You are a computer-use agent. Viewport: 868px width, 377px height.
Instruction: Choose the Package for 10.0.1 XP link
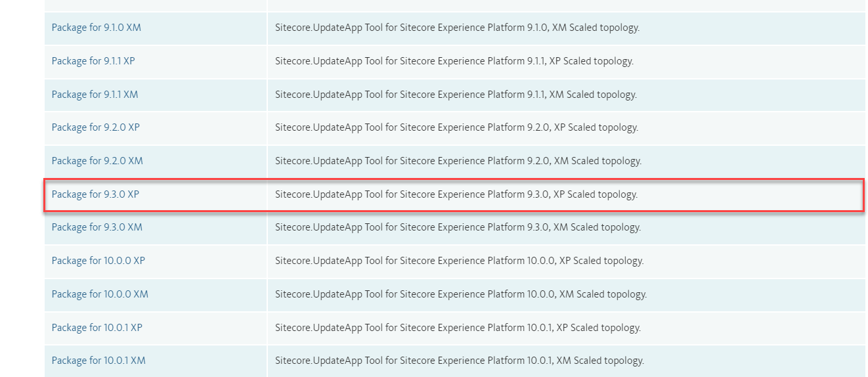click(x=97, y=328)
